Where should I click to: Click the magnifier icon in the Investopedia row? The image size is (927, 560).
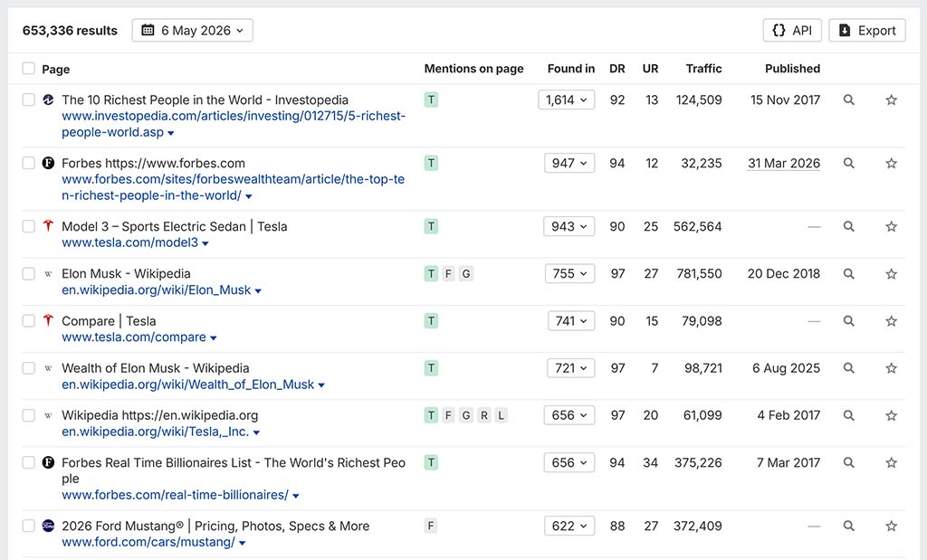click(x=848, y=100)
